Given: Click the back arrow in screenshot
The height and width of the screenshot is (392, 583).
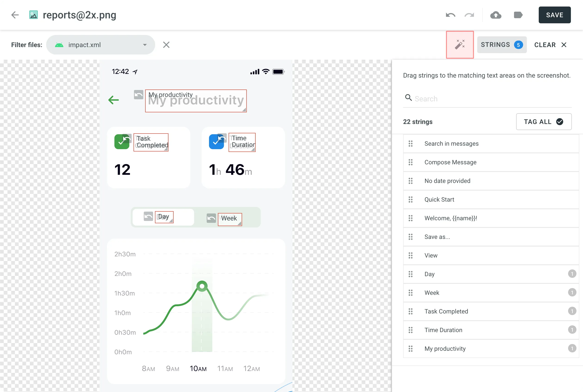Looking at the screenshot, I should 114,100.
